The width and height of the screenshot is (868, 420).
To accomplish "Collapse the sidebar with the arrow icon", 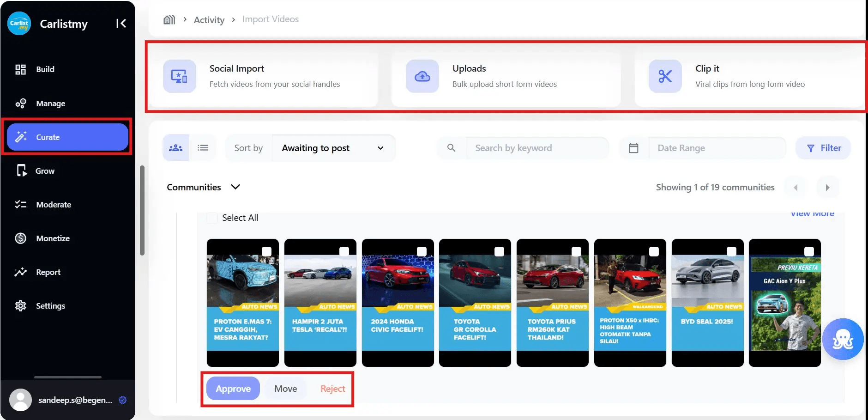I will point(121,24).
